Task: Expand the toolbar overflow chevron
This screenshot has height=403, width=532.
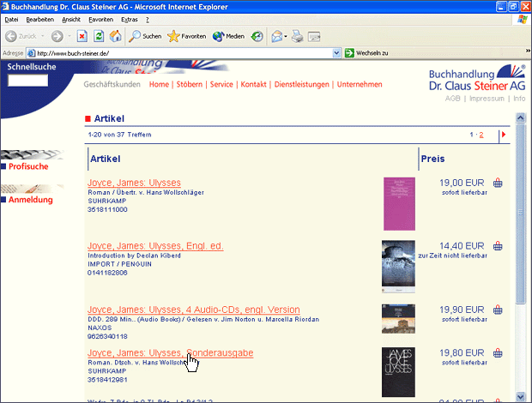Action: (528, 51)
